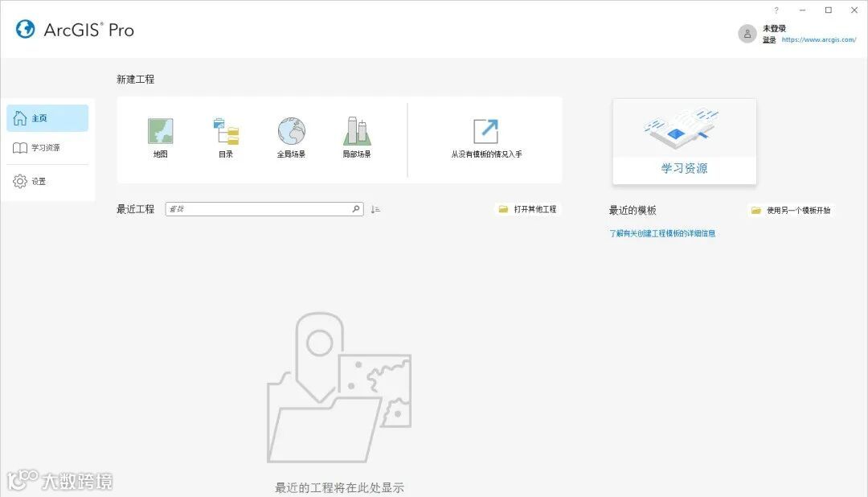Image resolution: width=868 pixels, height=497 pixels.
Task: Click the 学习资源 card thumbnail
Action: click(684, 142)
